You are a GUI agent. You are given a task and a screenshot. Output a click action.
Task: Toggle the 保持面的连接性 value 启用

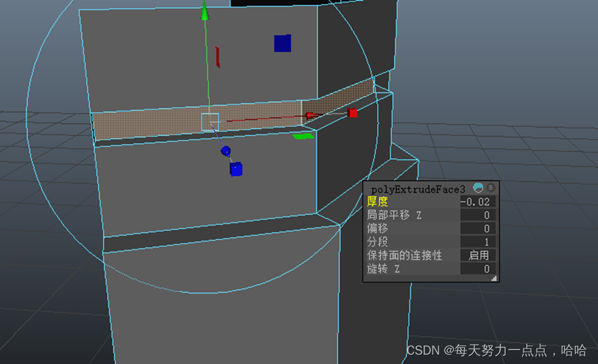pyautogui.click(x=478, y=255)
